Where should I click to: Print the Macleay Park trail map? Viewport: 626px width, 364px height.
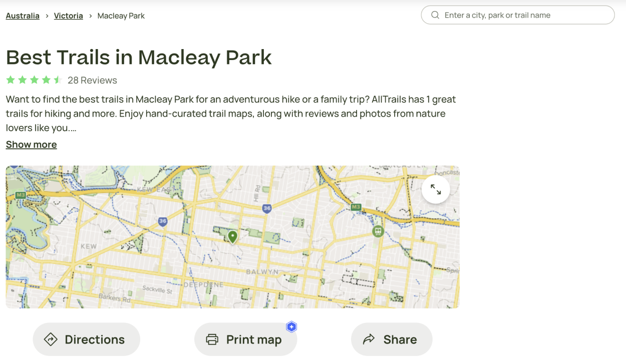[245, 339]
